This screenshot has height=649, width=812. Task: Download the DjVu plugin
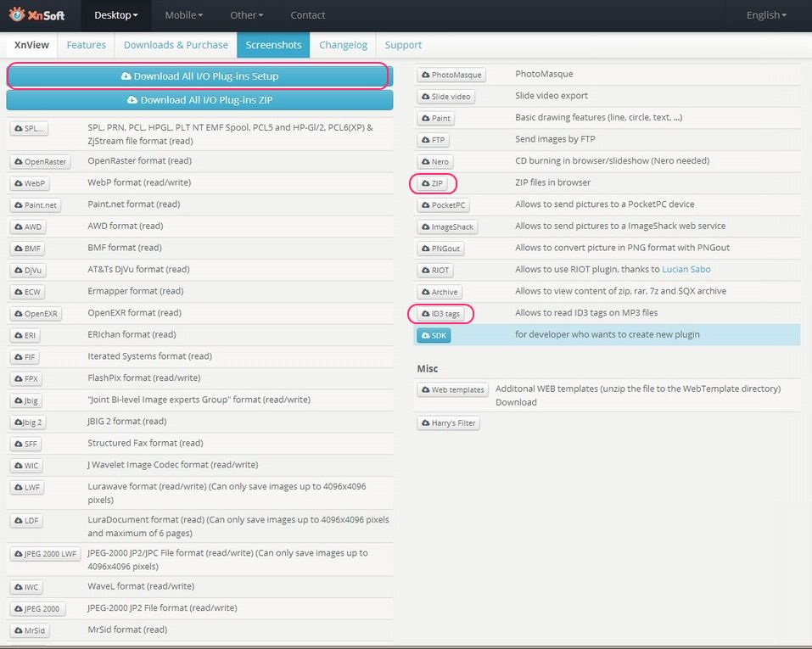click(28, 270)
